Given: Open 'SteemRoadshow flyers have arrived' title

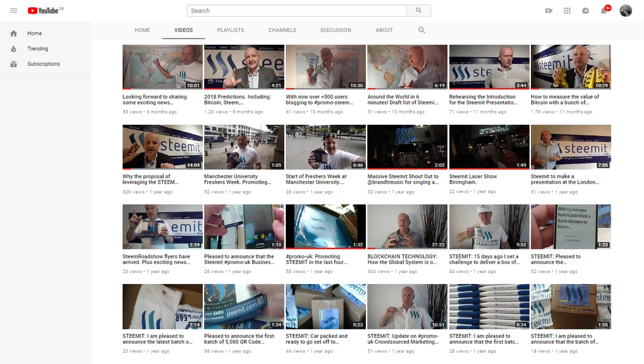Looking at the screenshot, I should 156,259.
